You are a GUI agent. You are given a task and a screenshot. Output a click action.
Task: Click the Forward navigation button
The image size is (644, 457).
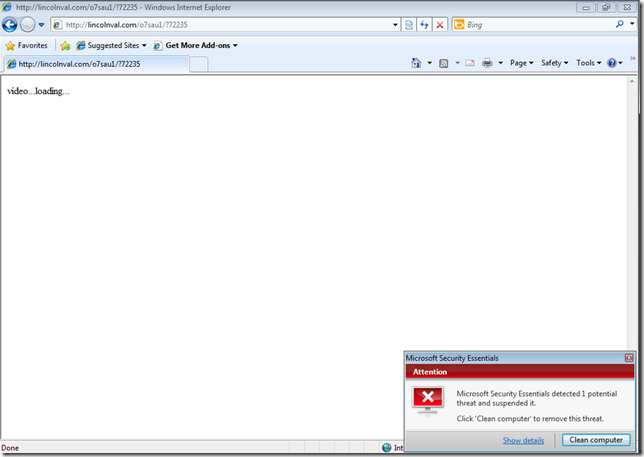point(28,25)
